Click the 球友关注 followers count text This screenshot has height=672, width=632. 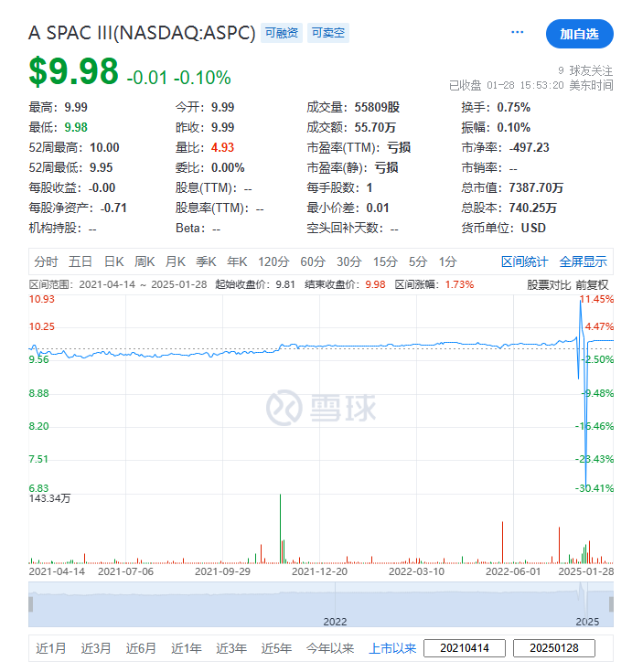pos(585,70)
